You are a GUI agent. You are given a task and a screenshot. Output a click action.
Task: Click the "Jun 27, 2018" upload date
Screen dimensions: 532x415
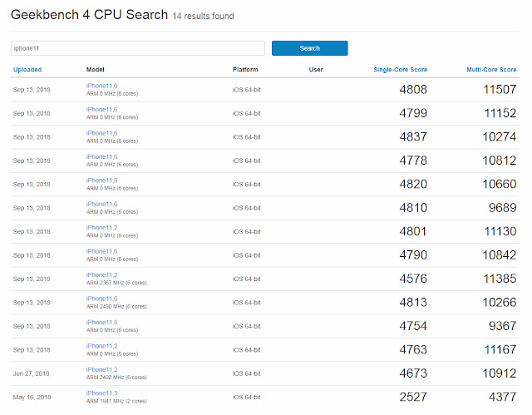(x=32, y=373)
